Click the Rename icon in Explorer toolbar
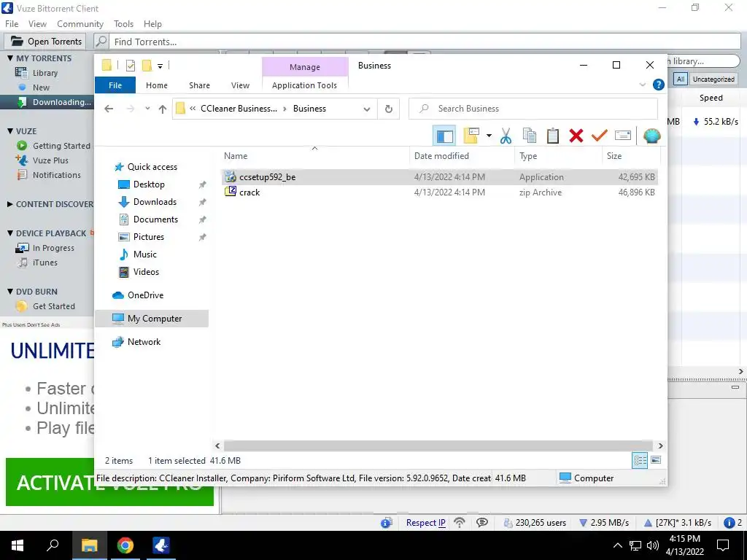 tap(623, 136)
